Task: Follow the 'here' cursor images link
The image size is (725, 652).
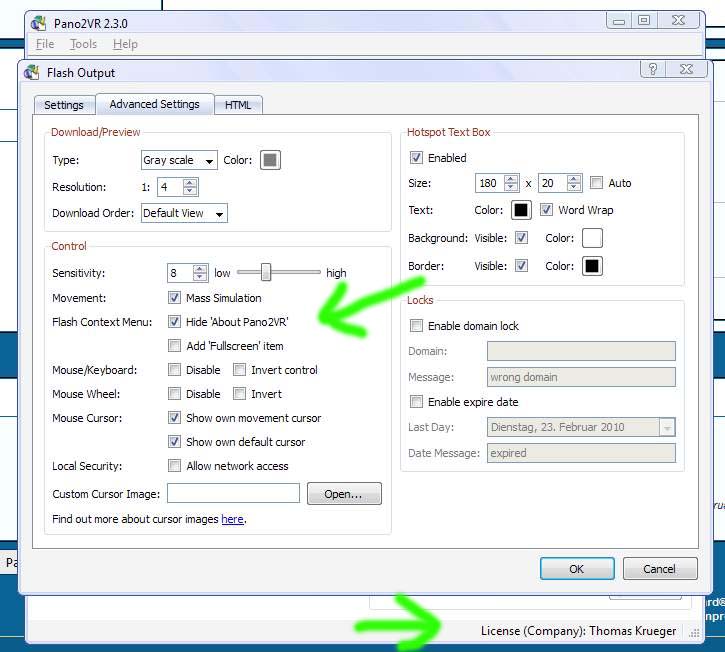Action: (232, 520)
